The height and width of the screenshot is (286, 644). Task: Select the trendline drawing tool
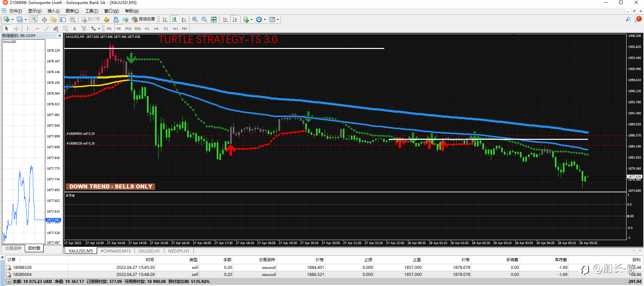(x=47, y=28)
